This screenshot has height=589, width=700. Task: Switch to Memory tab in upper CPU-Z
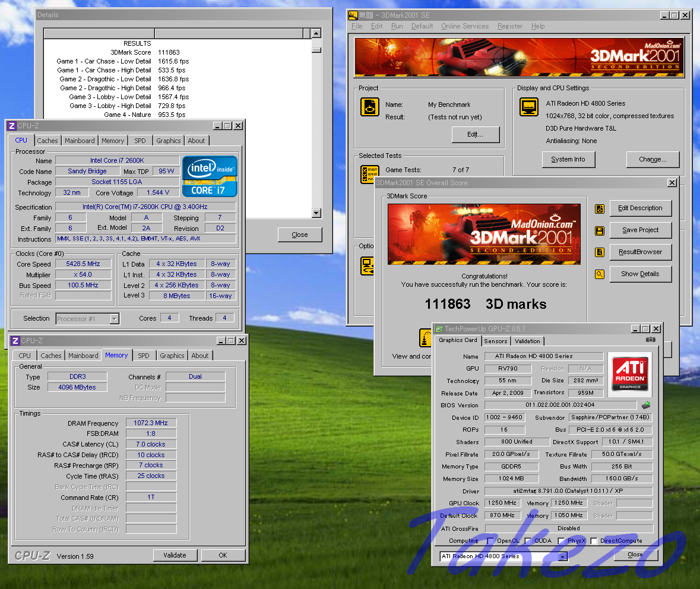pos(112,141)
